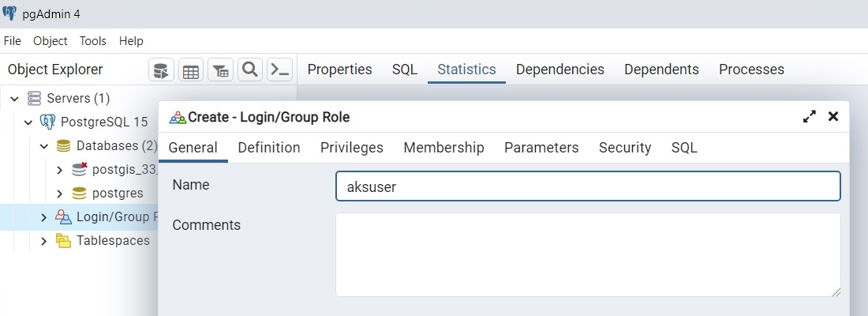The width and height of the screenshot is (868, 316).
Task: Launch the PSQL Tool terminal icon
Action: (x=279, y=70)
